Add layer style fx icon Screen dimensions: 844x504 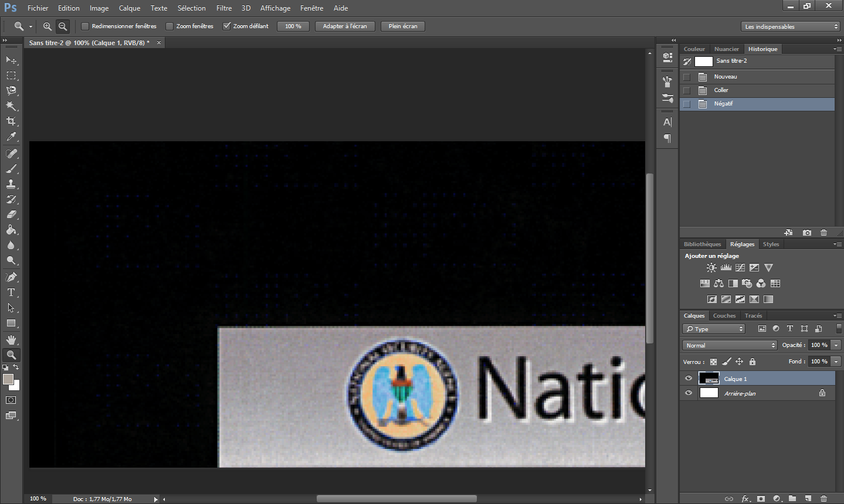[745, 499]
